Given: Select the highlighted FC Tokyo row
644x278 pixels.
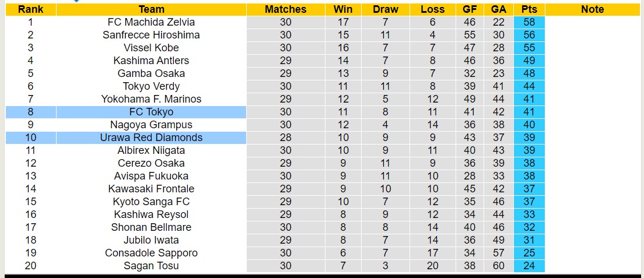Looking at the screenshot, I should pos(151,112).
